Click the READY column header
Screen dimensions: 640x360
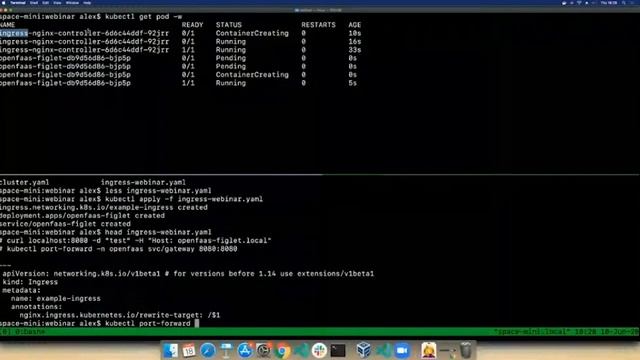pos(192,25)
